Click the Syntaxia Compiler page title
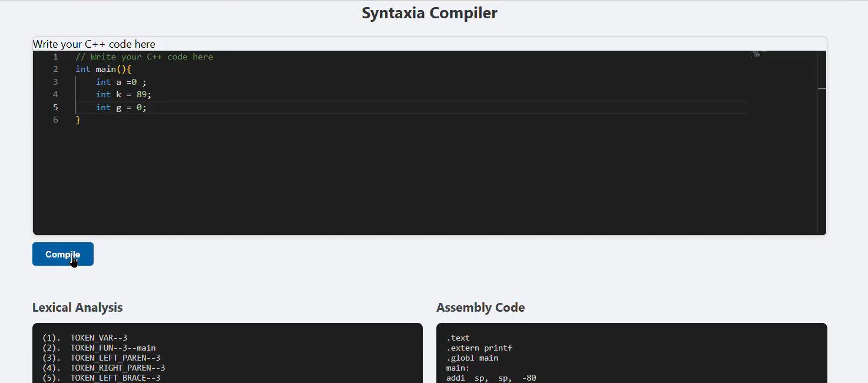This screenshot has width=868, height=383. (x=429, y=12)
